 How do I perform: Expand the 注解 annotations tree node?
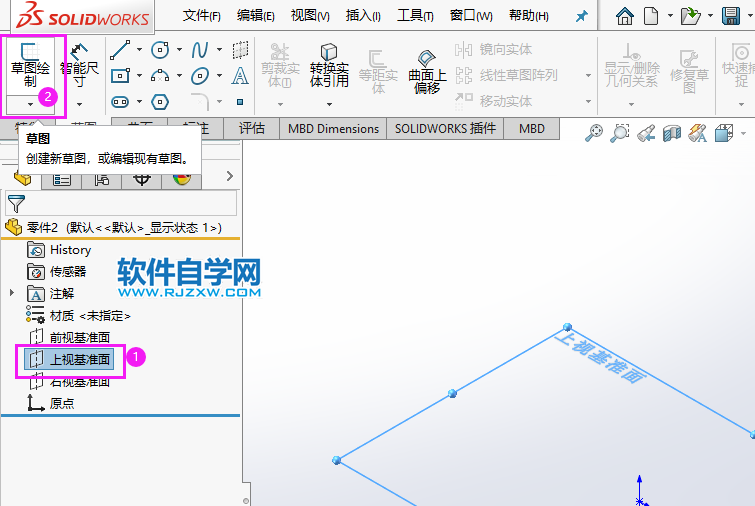click(x=12, y=293)
